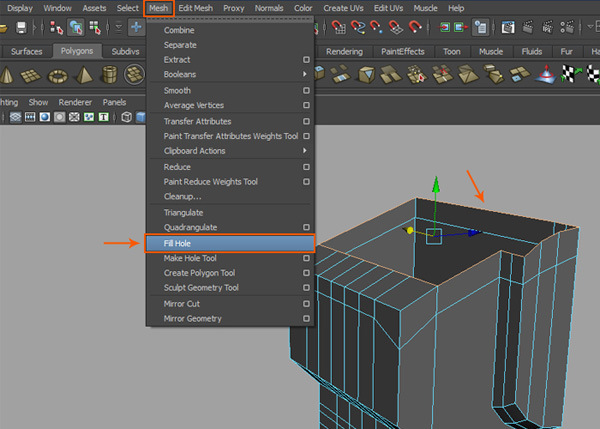Open Booleans submenu arrow

point(305,74)
